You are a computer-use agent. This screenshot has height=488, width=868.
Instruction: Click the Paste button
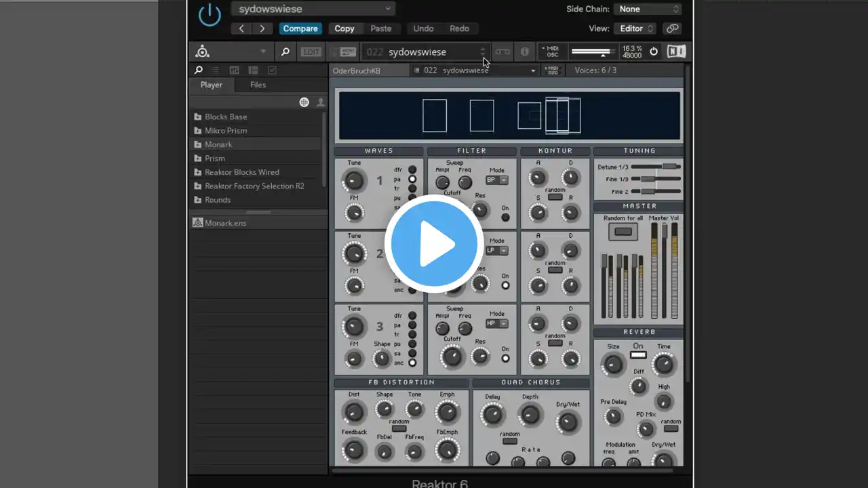click(x=381, y=28)
